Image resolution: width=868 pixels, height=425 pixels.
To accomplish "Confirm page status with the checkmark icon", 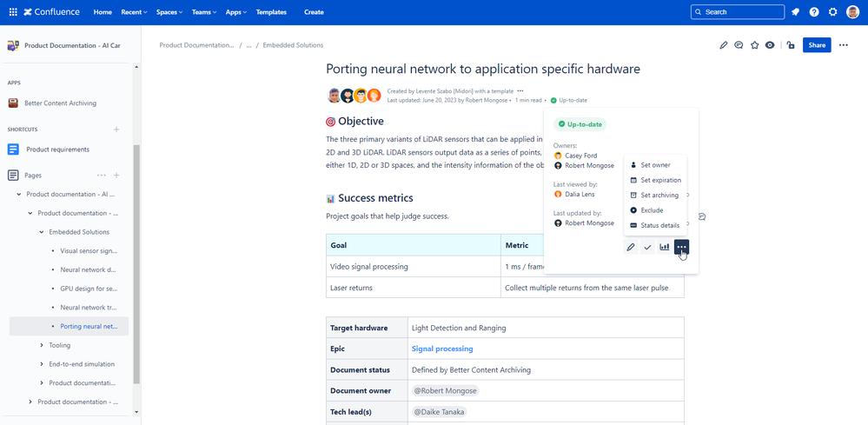I will [x=647, y=248].
